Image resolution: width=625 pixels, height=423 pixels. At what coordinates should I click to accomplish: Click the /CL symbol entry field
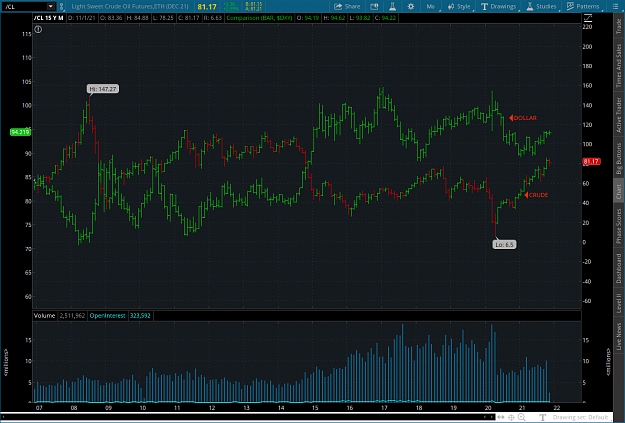tap(24, 6)
